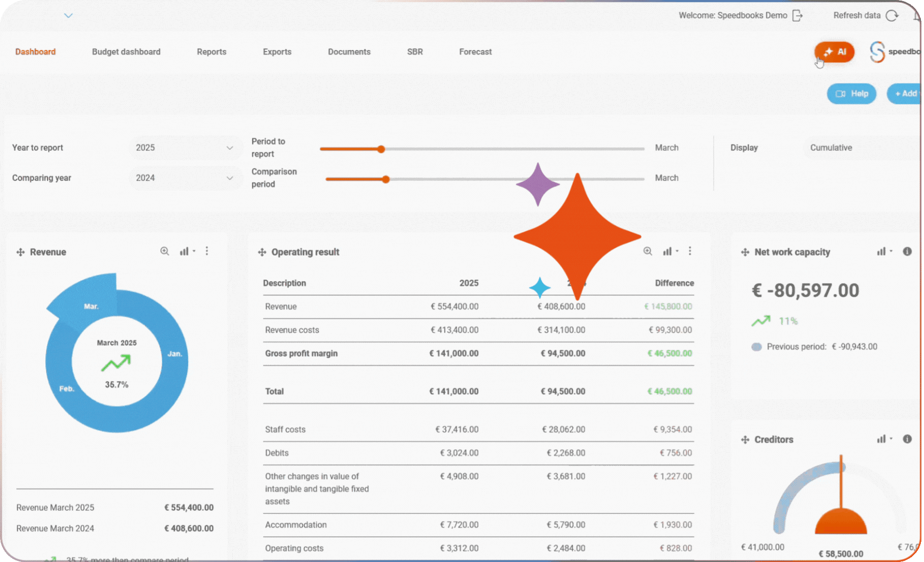924x562 pixels.
Task: Open the Revenue chart type dropdown
Action: 187,251
